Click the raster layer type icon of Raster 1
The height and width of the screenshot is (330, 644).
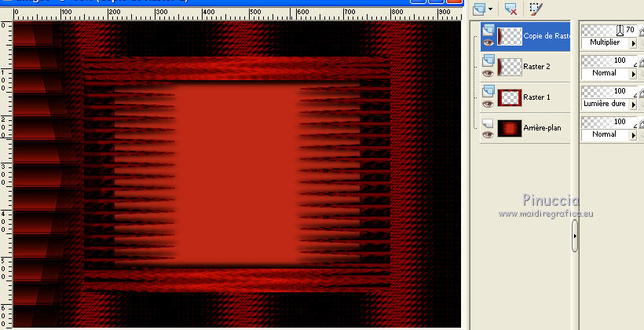[x=488, y=91]
